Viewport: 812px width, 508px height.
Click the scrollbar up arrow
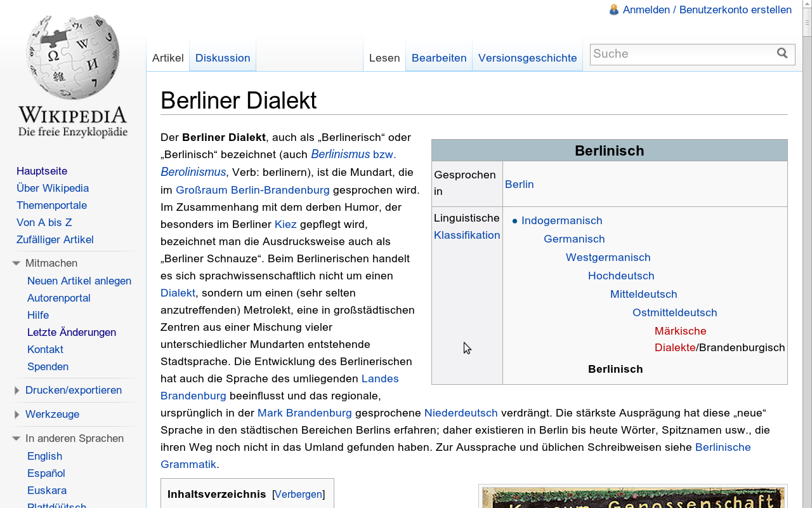click(807, 4)
